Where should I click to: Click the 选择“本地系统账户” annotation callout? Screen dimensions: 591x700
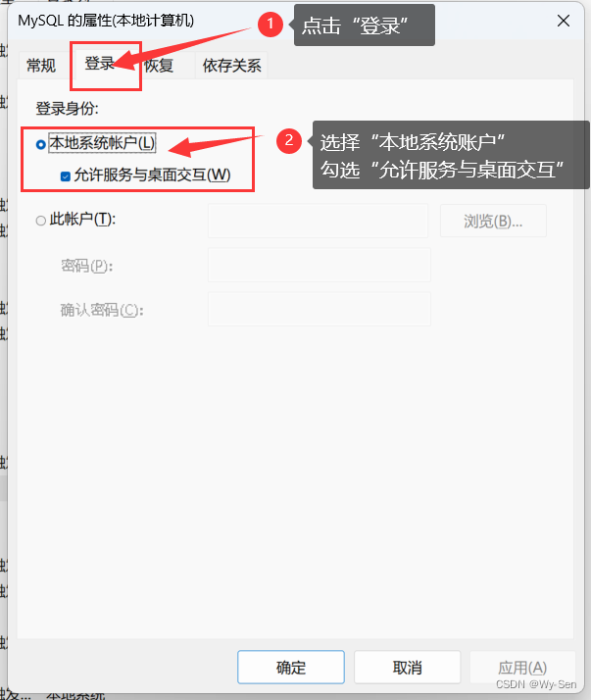[451, 155]
